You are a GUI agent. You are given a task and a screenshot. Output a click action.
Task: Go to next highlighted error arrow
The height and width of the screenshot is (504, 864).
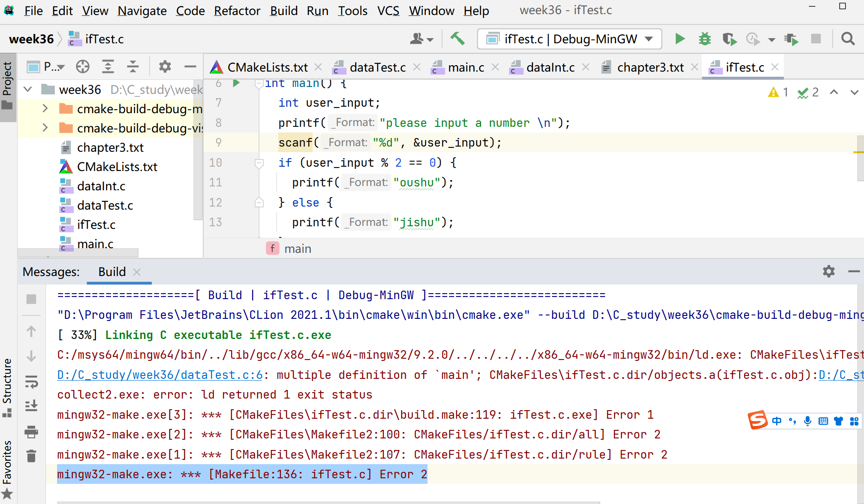point(854,92)
